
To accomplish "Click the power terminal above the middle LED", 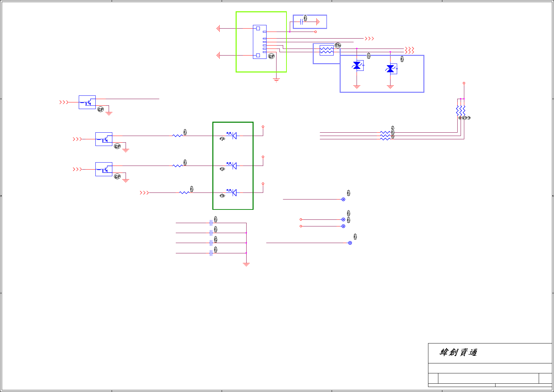I will [x=263, y=157].
